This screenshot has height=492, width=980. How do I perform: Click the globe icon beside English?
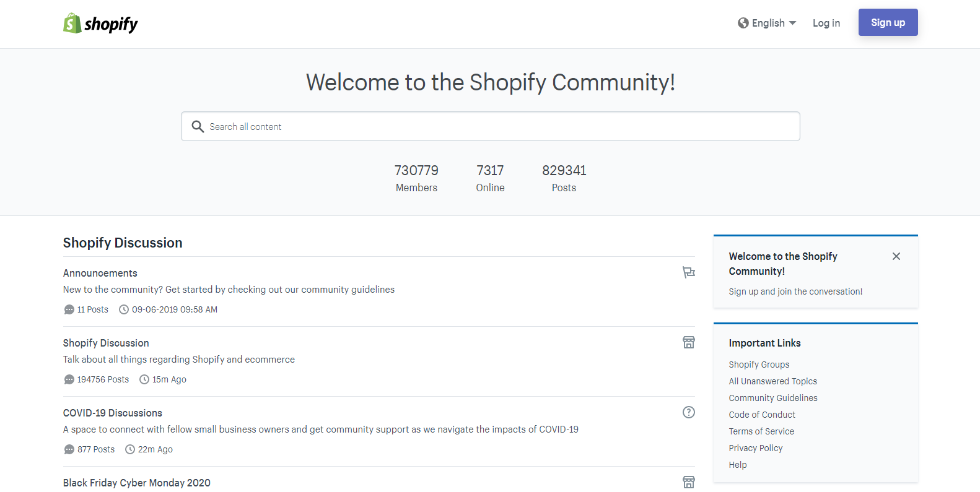click(743, 23)
